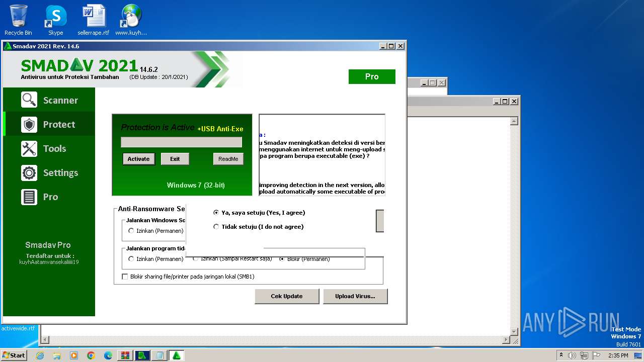Open the www.kuyh... web shortcut on desktop
This screenshot has width=644, height=362.
(x=131, y=20)
